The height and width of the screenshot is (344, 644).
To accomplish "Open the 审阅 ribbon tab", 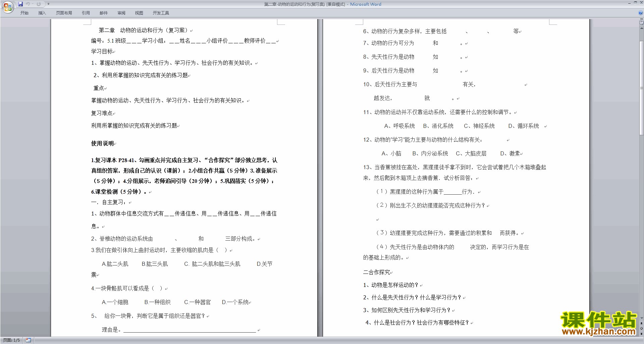I will pos(121,13).
